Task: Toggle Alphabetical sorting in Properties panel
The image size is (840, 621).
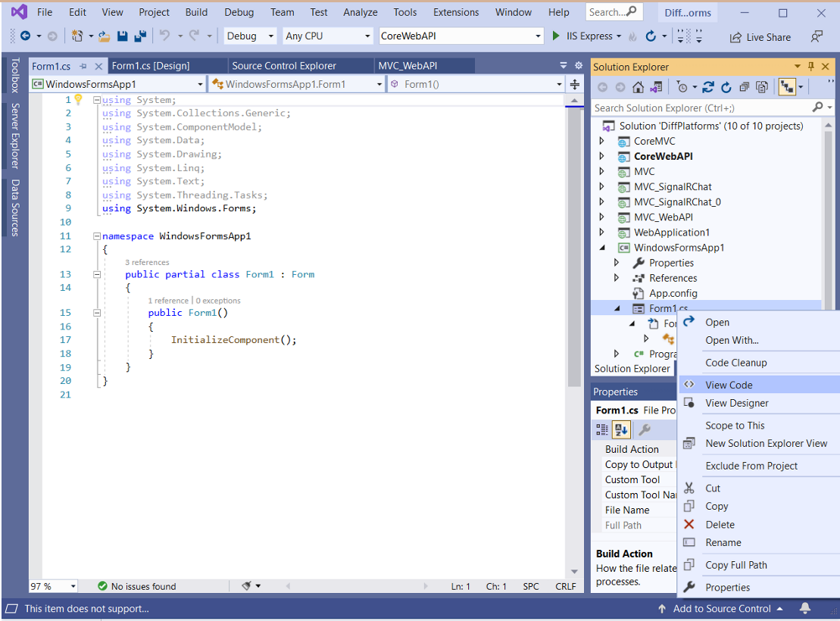Action: point(621,430)
